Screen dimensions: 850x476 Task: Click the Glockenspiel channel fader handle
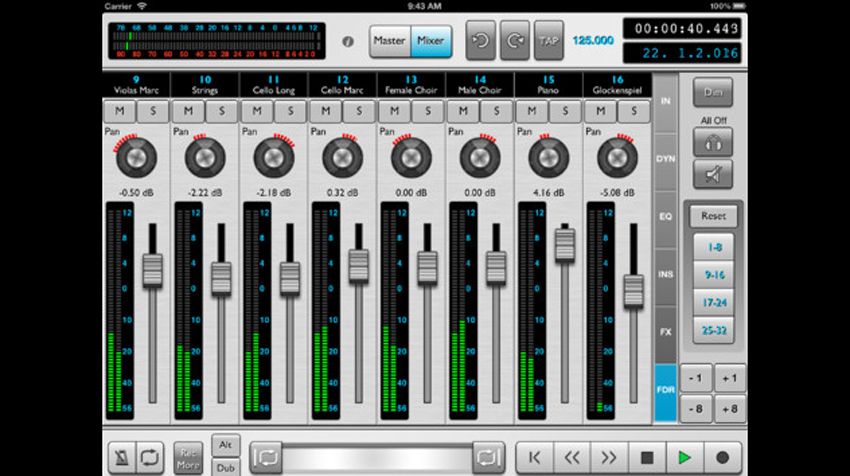(x=633, y=291)
